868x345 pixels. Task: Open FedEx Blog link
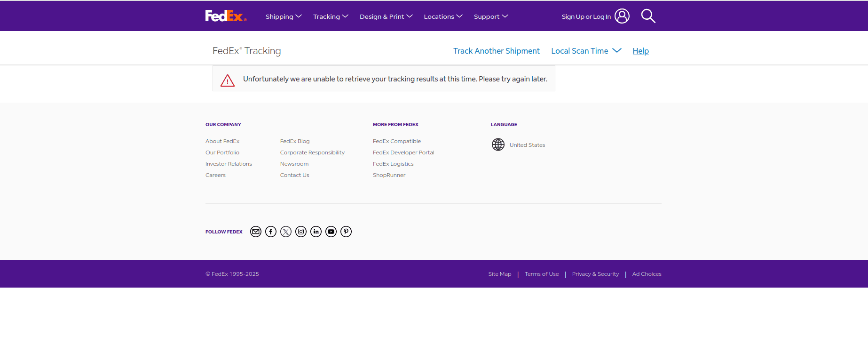pyautogui.click(x=295, y=141)
